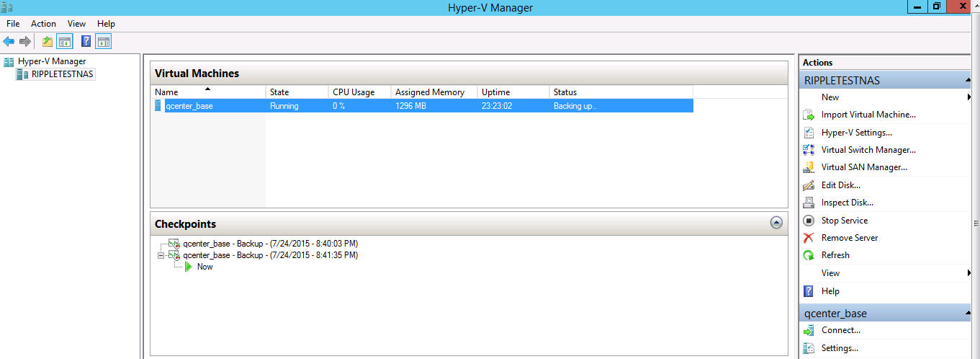
Task: Click the Virtual SAN Manager icon
Action: (809, 167)
